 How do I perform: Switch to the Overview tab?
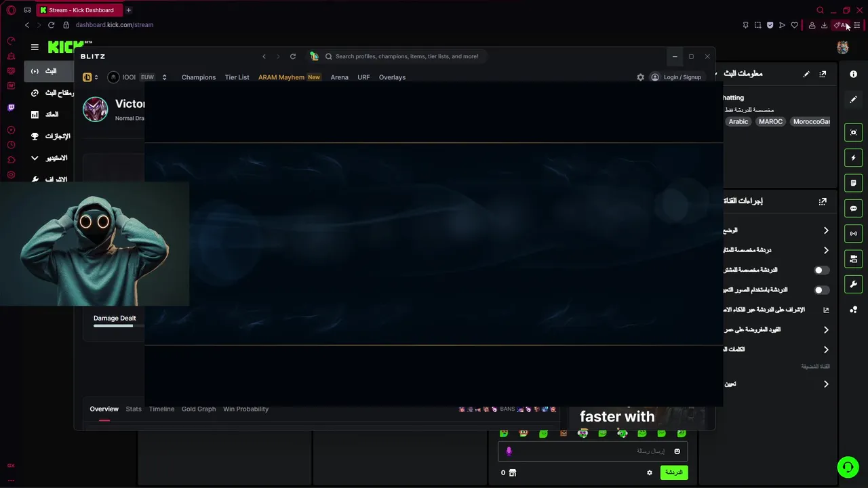point(104,409)
